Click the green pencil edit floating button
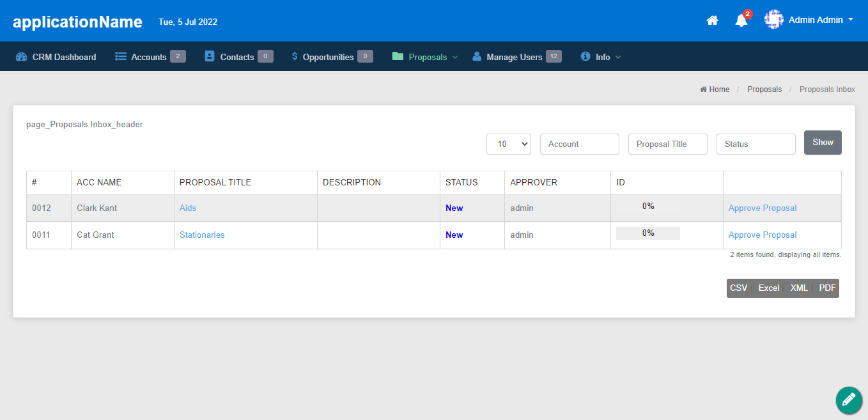 pyautogui.click(x=848, y=400)
